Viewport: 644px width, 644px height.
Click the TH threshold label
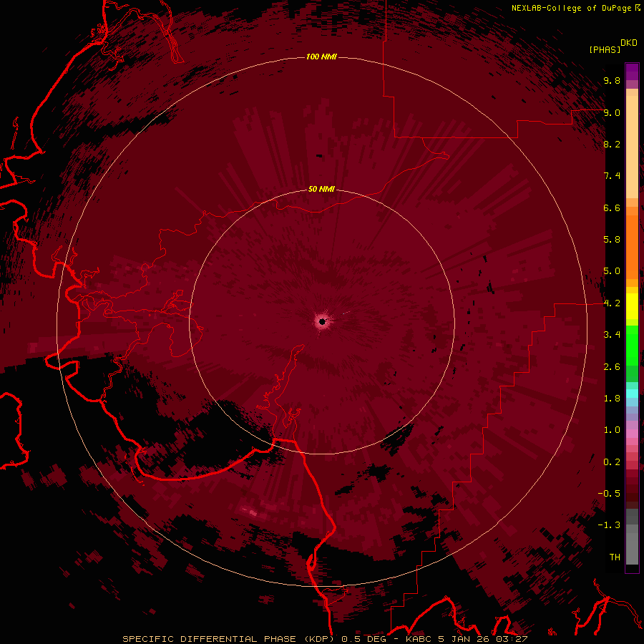click(615, 557)
